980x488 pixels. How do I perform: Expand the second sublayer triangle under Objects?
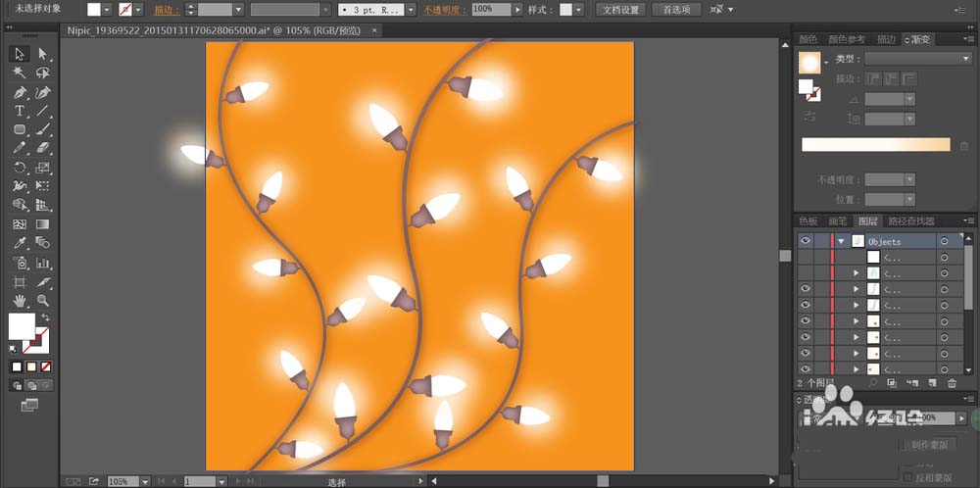(857, 273)
